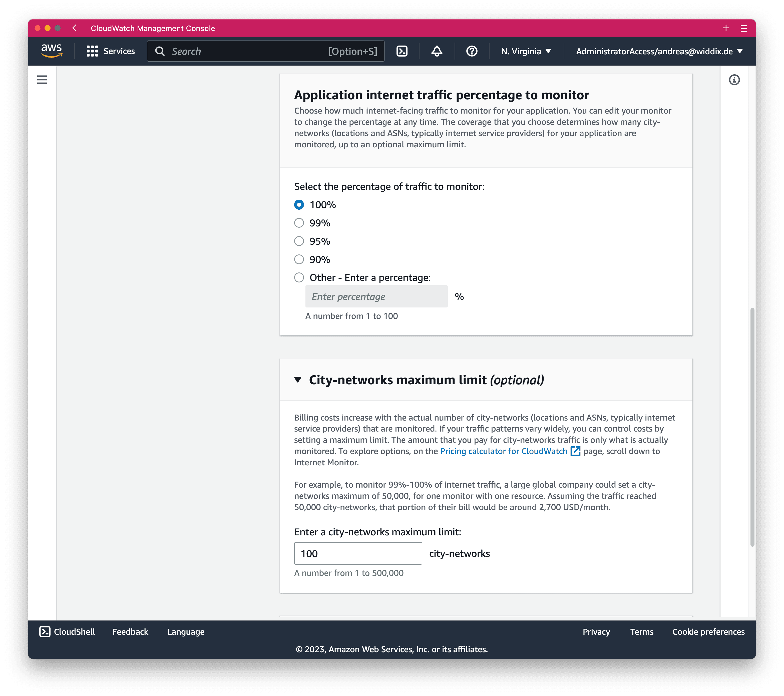
Task: Open the N. Virginia region dropdown
Action: coord(526,51)
